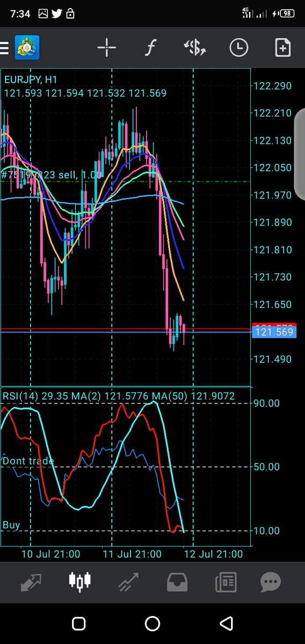Tap the 121.650 price axis label
305x644 pixels.
[273, 304]
